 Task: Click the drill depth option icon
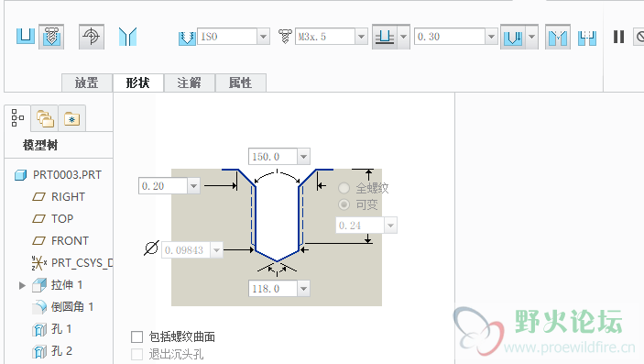(385, 37)
